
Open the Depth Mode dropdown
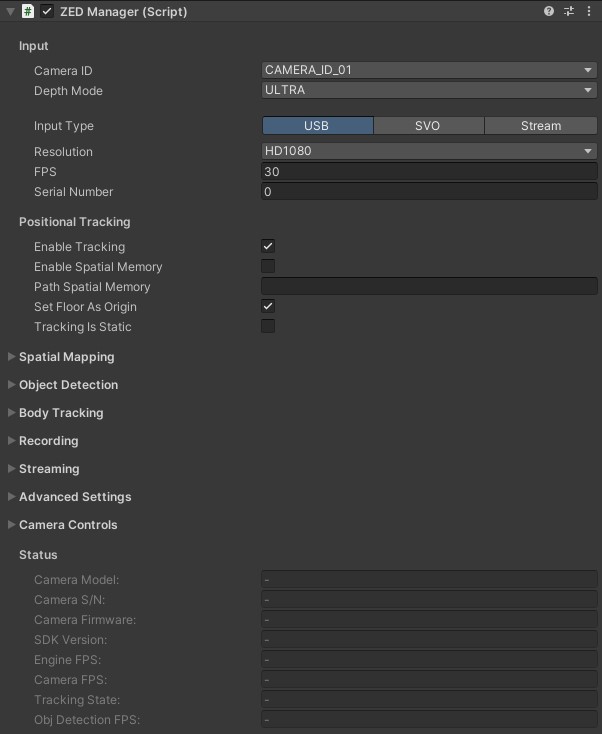coord(429,90)
